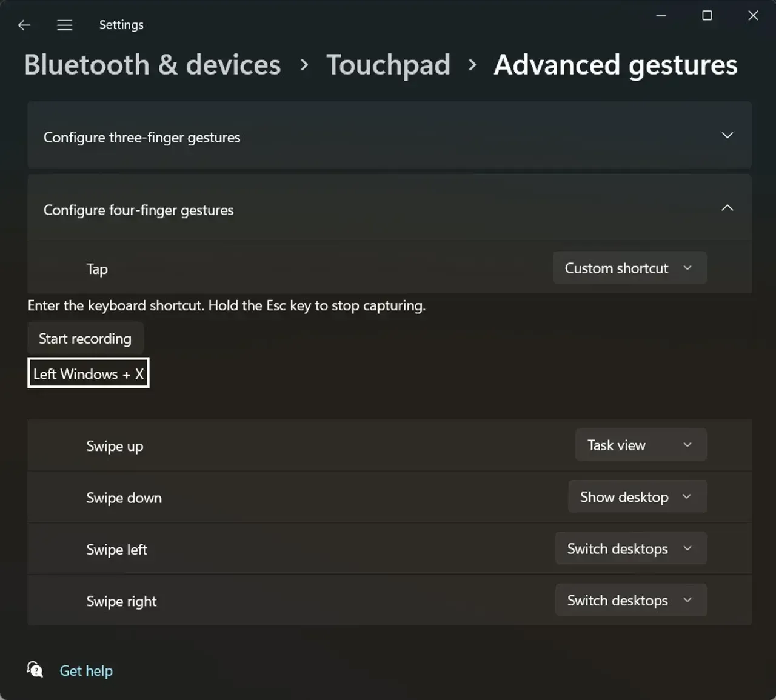Click the Left Windows + X shortcut field

coord(88,373)
